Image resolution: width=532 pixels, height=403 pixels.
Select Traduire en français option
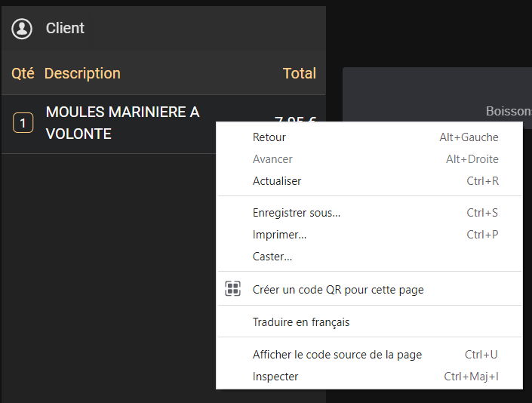[301, 322]
